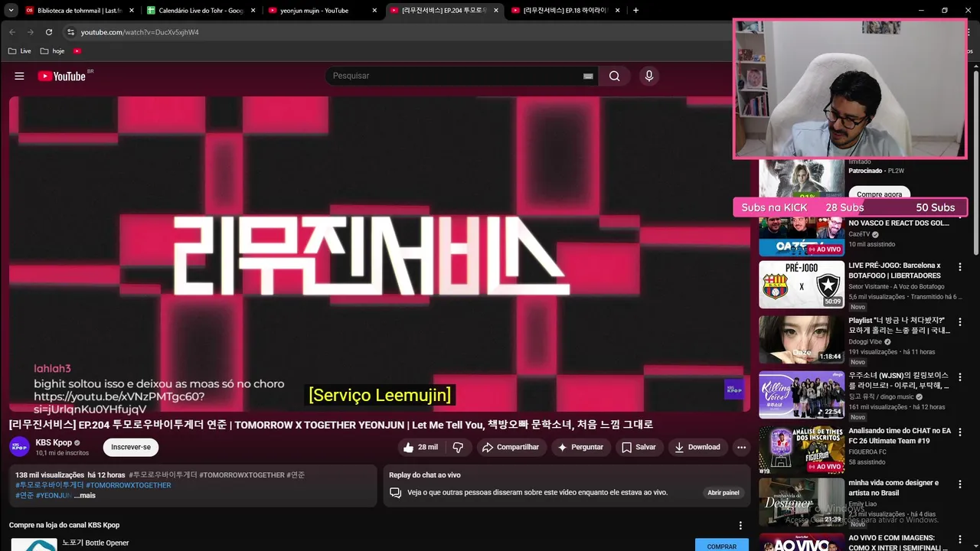Switch to yeonjun mujin YouTube tab
The height and width of the screenshot is (551, 980).
[322, 11]
